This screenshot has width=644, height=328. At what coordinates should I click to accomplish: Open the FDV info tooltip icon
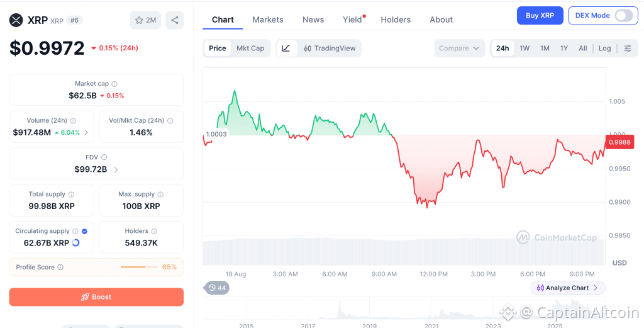click(x=104, y=157)
